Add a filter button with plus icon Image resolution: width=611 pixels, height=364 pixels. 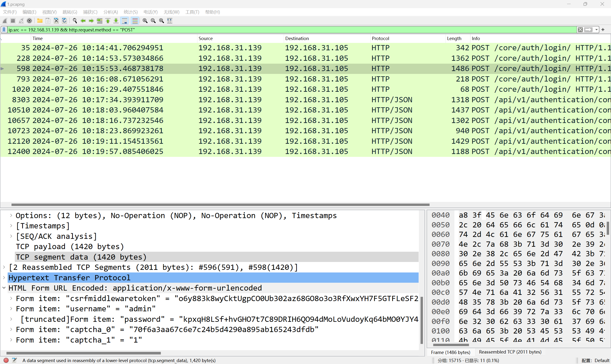[x=603, y=30]
